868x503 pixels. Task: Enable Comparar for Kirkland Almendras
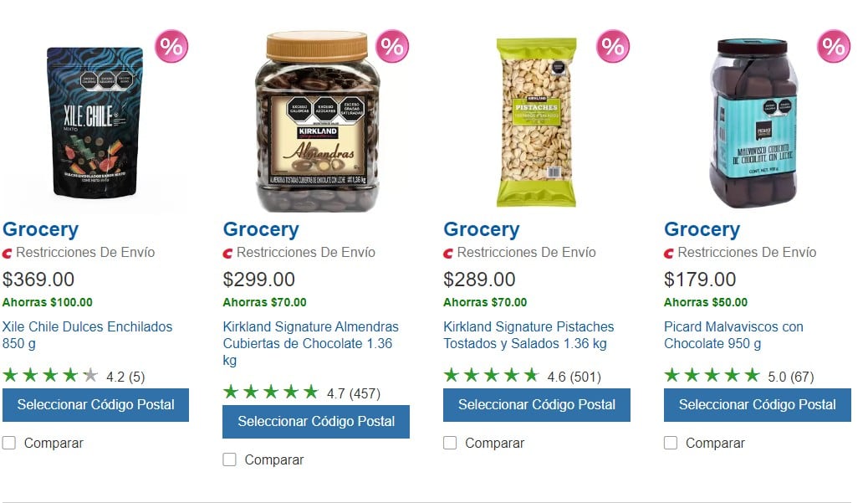(x=230, y=459)
